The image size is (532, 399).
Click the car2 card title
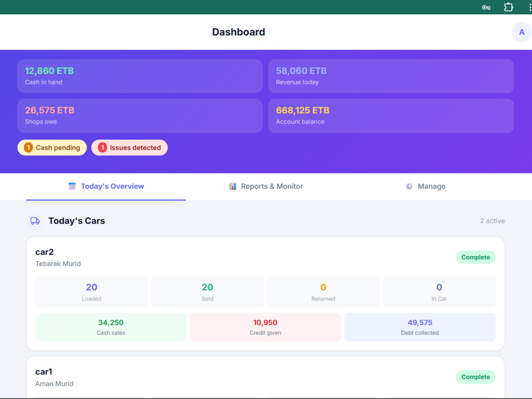click(45, 252)
